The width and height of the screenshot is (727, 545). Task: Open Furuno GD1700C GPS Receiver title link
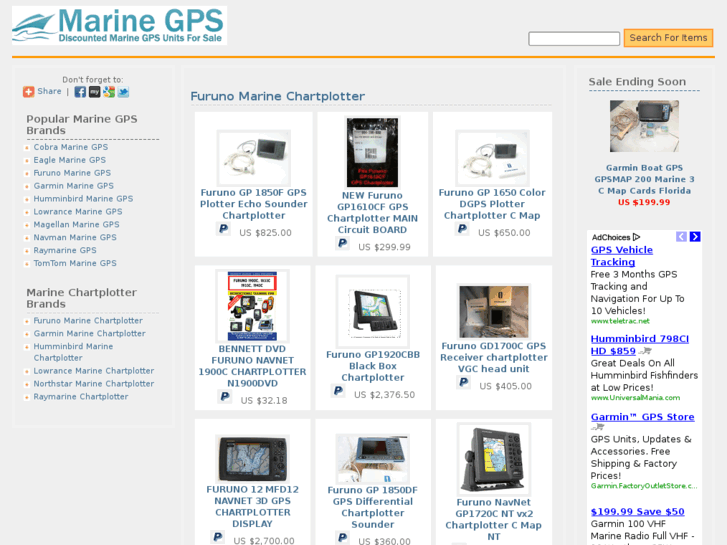pyautogui.click(x=494, y=358)
